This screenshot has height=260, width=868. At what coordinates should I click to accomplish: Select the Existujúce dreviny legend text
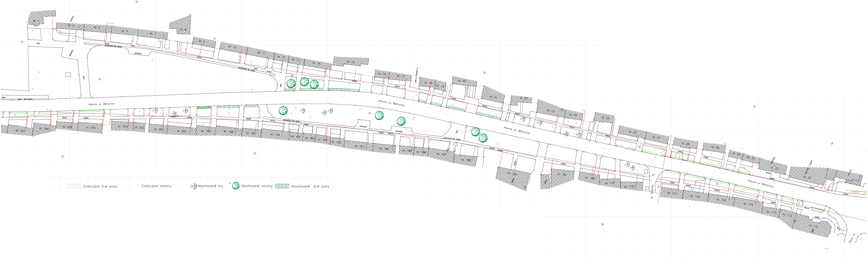pos(157,186)
